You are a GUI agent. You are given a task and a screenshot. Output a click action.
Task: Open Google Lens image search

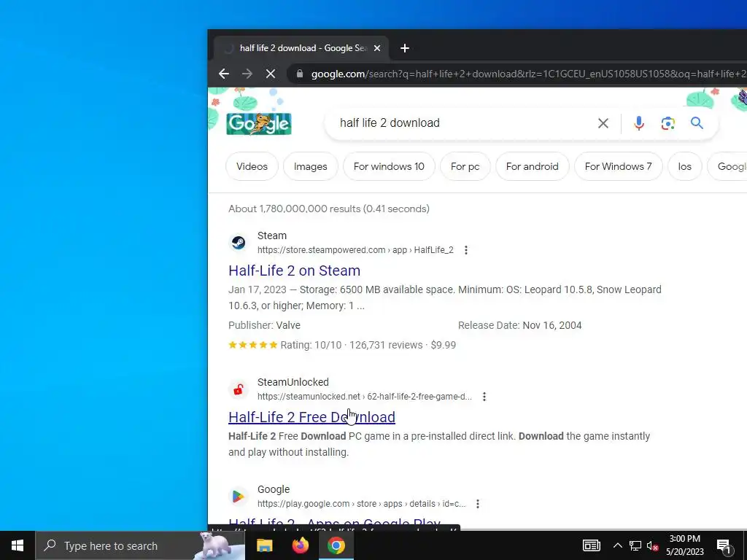pos(668,123)
